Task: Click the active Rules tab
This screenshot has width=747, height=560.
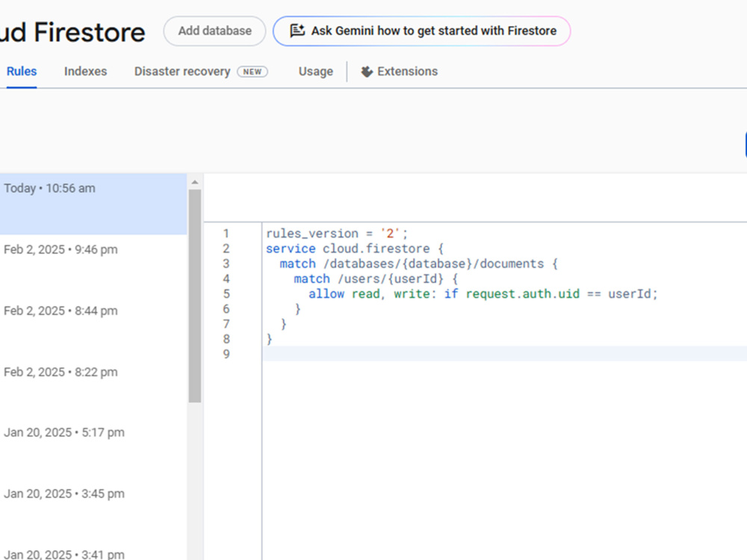Action: point(21,71)
